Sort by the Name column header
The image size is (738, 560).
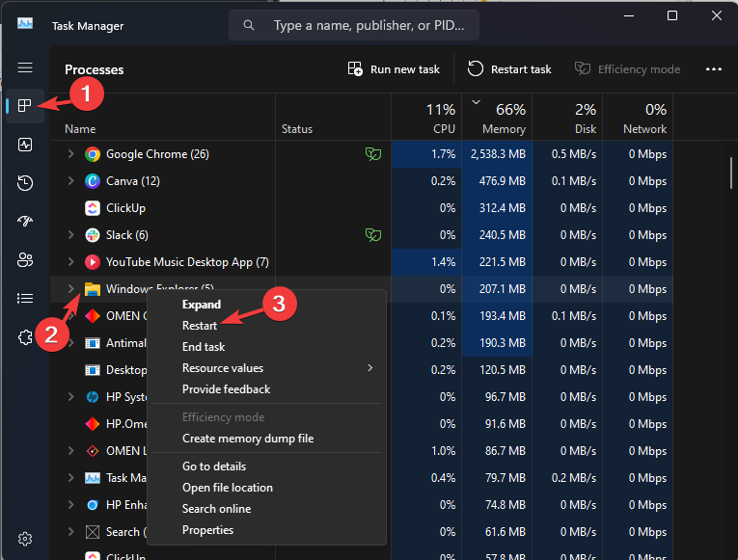pos(163,118)
